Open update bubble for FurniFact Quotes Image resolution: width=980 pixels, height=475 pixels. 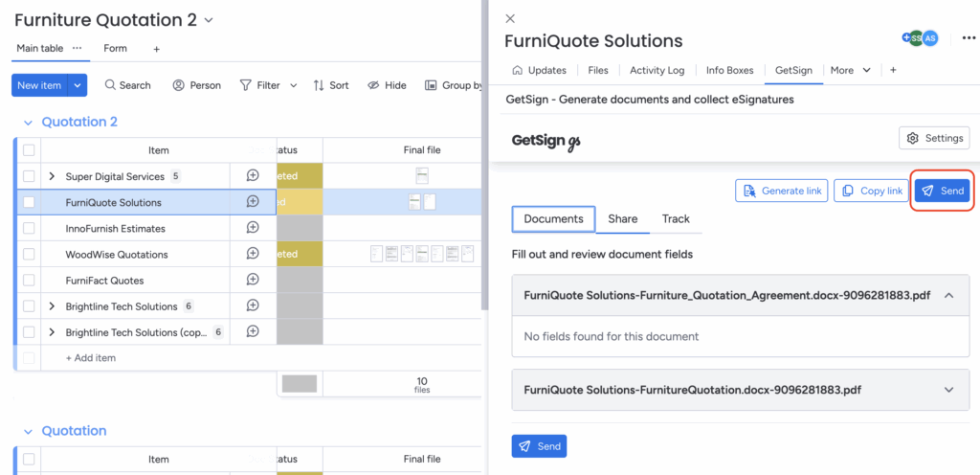click(x=253, y=280)
